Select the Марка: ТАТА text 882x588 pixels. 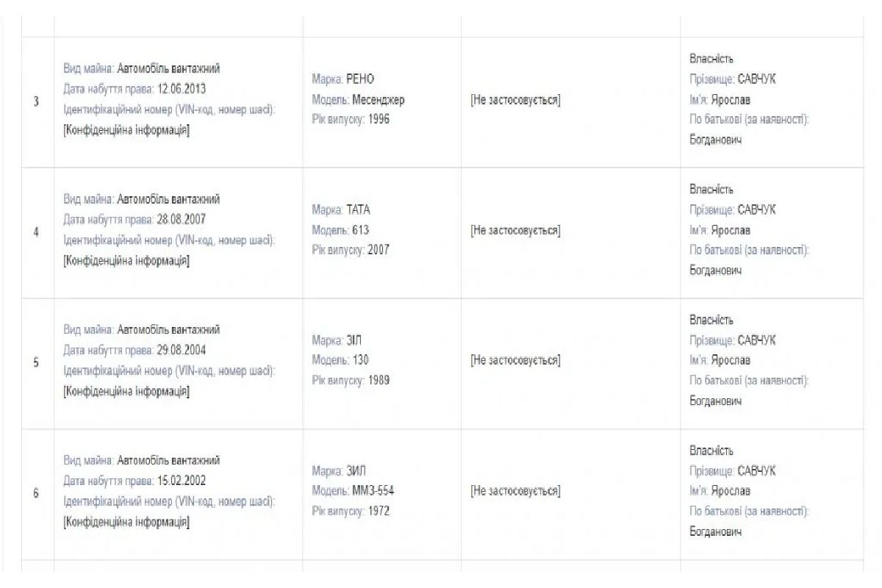tap(341, 210)
